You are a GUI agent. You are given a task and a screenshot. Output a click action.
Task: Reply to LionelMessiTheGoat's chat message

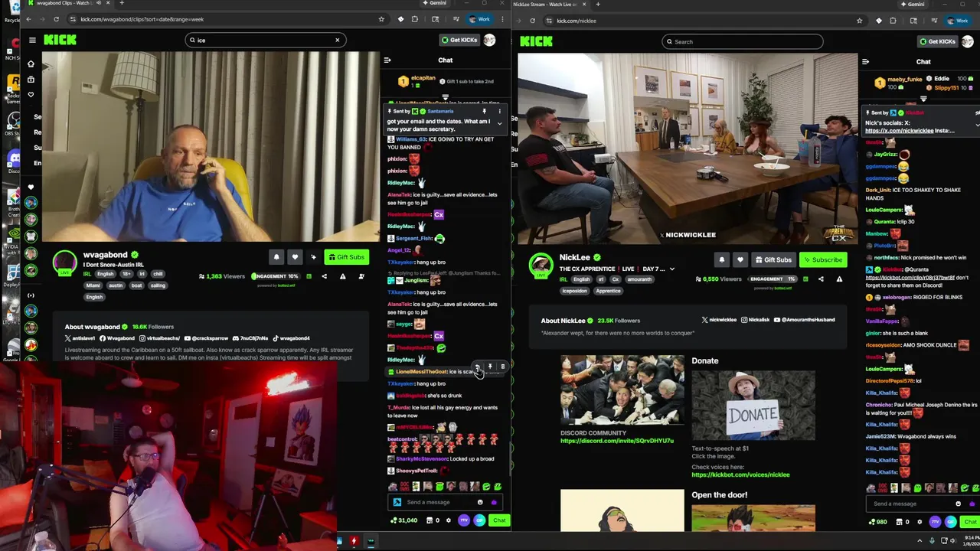click(x=477, y=367)
